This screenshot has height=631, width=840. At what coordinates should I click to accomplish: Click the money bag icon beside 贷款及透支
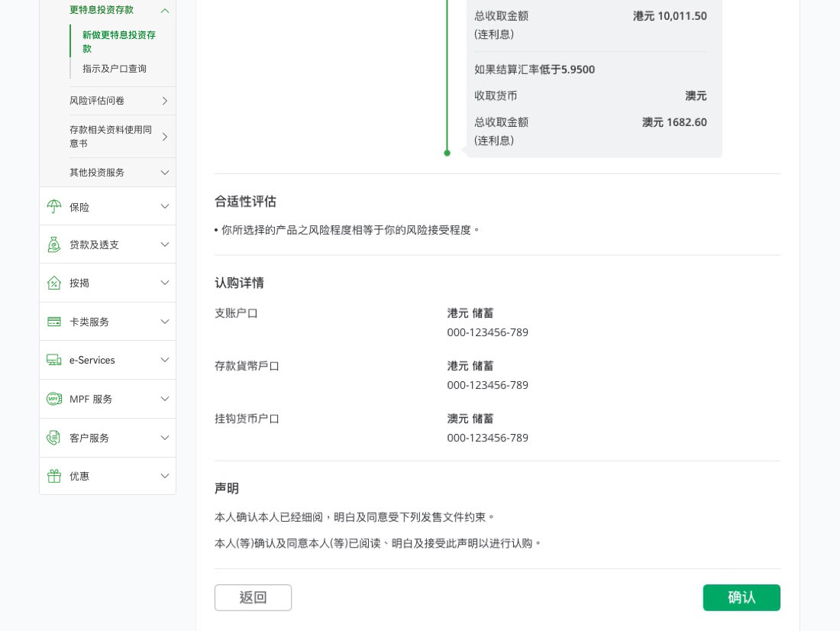[x=54, y=244]
